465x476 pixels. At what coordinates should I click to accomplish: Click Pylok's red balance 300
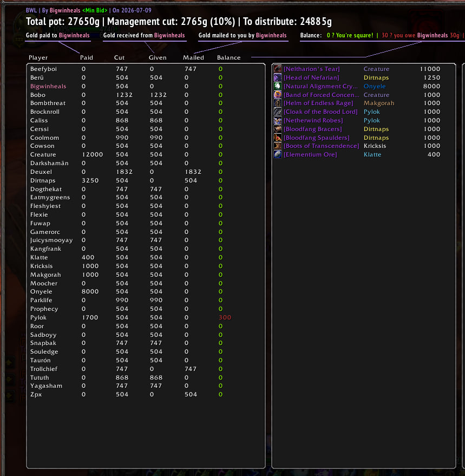tap(225, 317)
